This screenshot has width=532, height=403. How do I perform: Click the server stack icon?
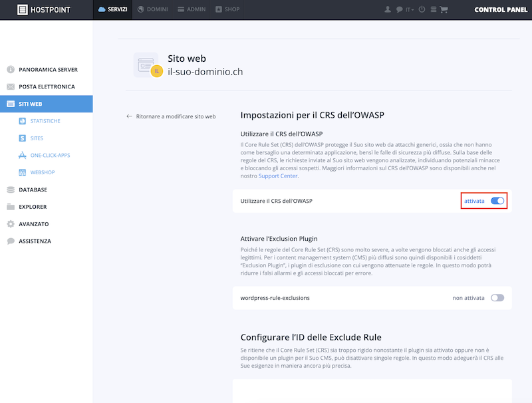[434, 9]
